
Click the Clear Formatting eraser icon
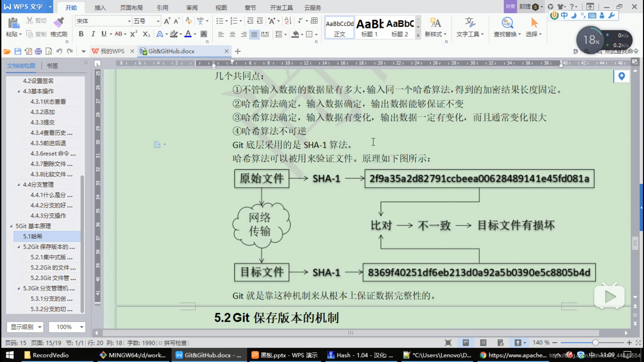[x=189, y=21]
